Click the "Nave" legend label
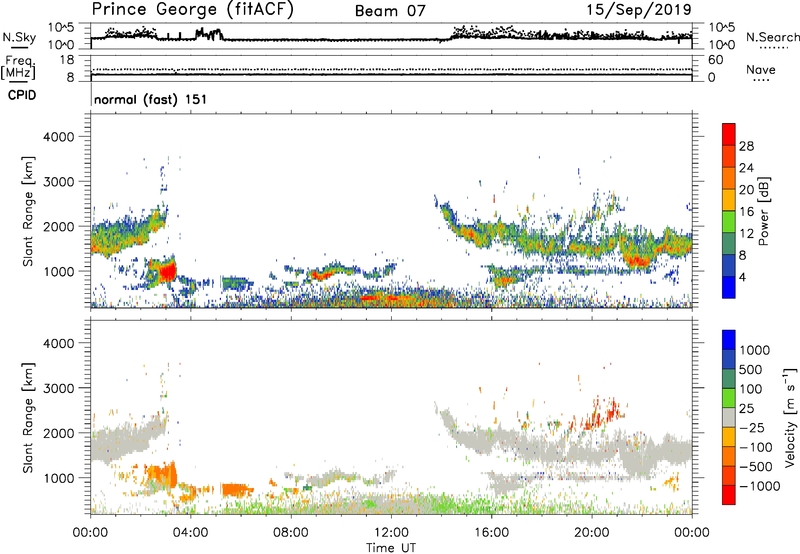The image size is (800, 554). coord(760,69)
